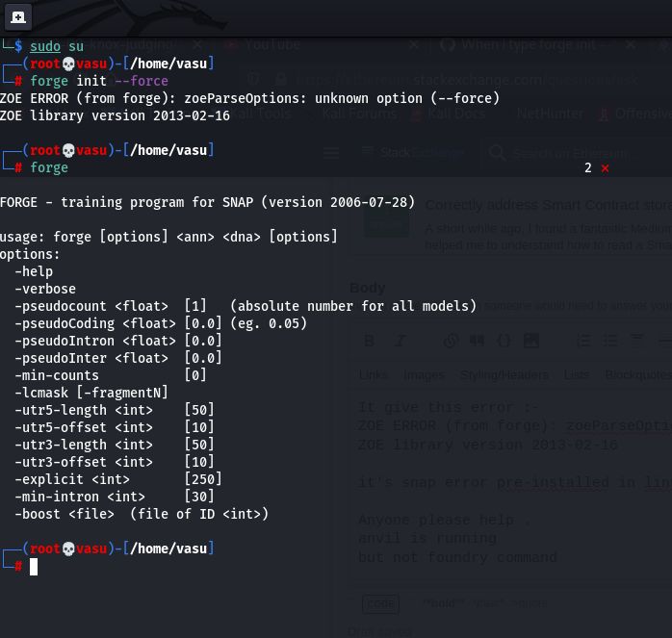Click the 'FORGE - training program' header line
Viewport: 672px width, 638px height.
click(x=207, y=202)
